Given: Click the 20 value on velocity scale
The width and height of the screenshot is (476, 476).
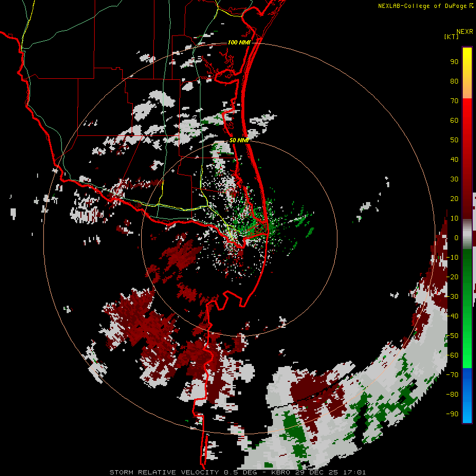Looking at the screenshot, I should click(454, 198).
